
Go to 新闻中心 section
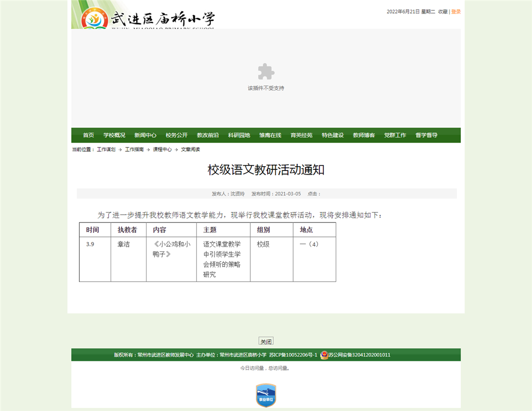pyautogui.click(x=145, y=135)
